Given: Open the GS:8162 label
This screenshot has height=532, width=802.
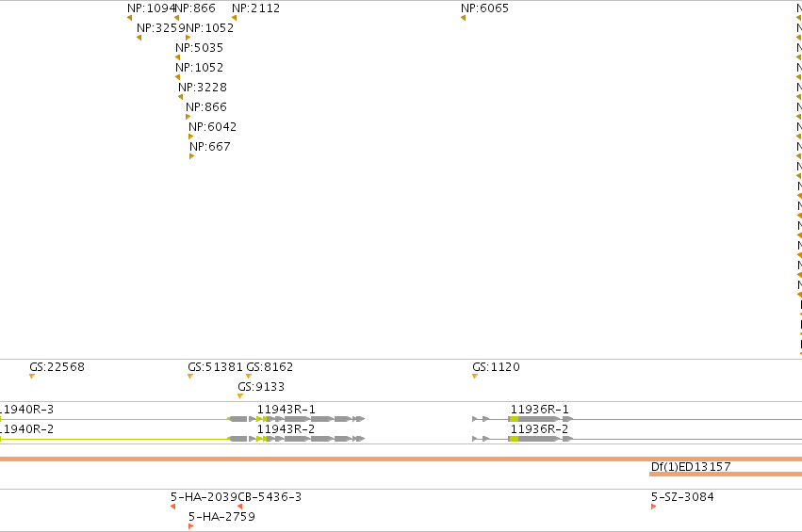Looking at the screenshot, I should [270, 367].
